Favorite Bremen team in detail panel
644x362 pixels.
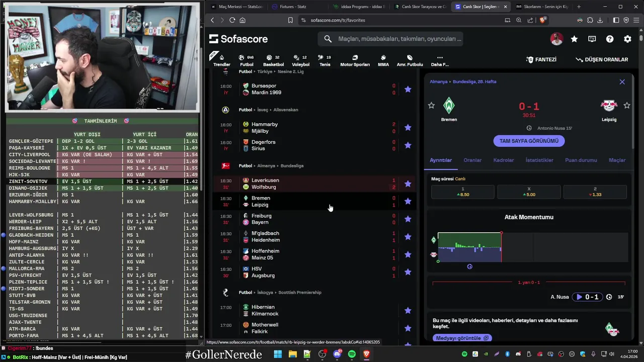[431, 106]
